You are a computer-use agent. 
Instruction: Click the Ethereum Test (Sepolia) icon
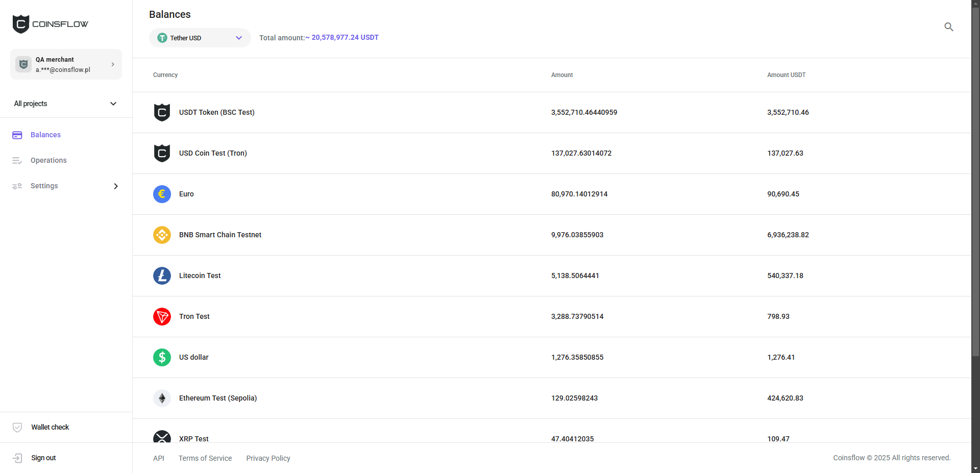pyautogui.click(x=162, y=398)
